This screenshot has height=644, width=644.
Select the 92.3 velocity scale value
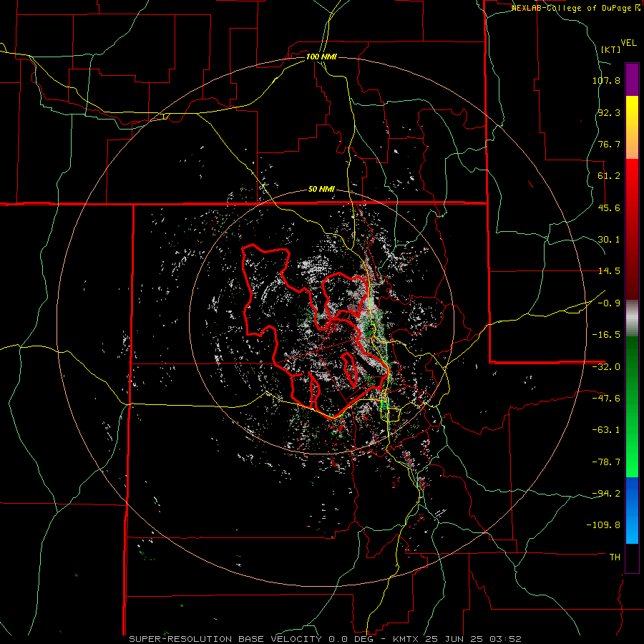point(609,112)
